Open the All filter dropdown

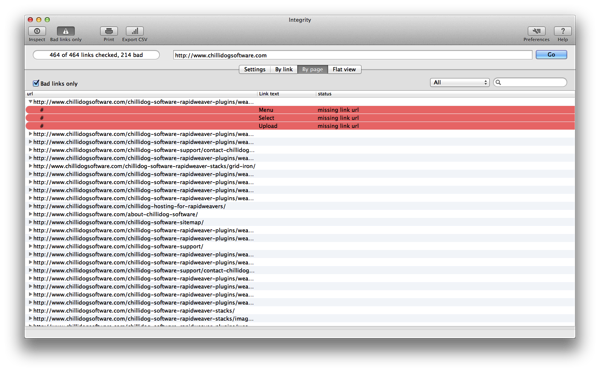click(460, 82)
